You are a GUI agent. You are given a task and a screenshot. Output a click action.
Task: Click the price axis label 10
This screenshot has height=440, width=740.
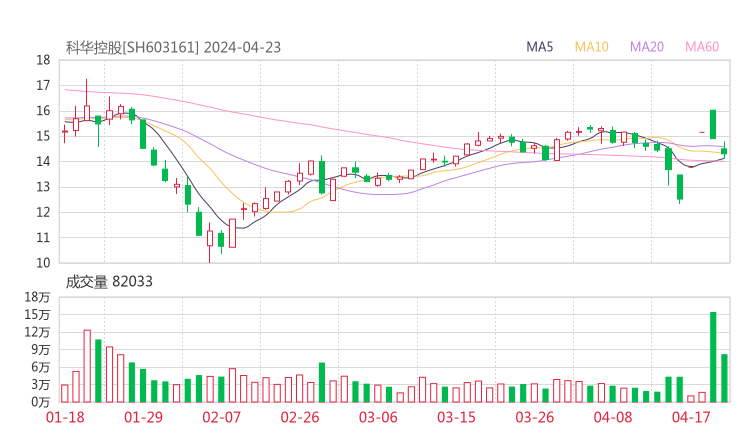43,263
